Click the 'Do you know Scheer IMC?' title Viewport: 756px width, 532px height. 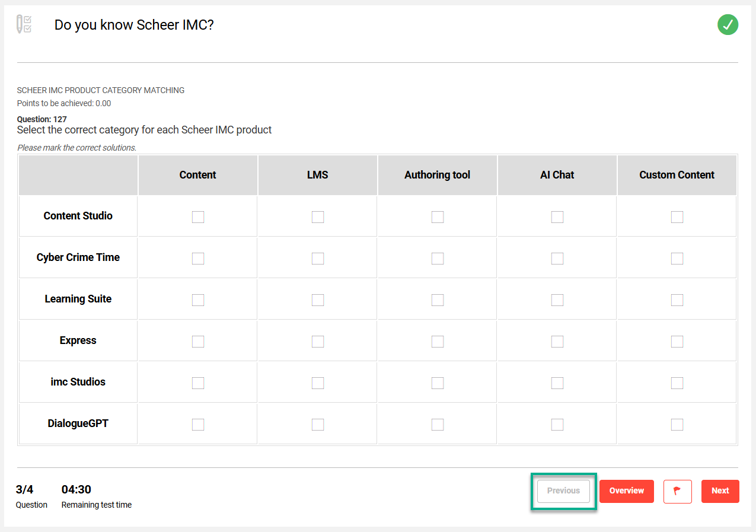point(134,25)
